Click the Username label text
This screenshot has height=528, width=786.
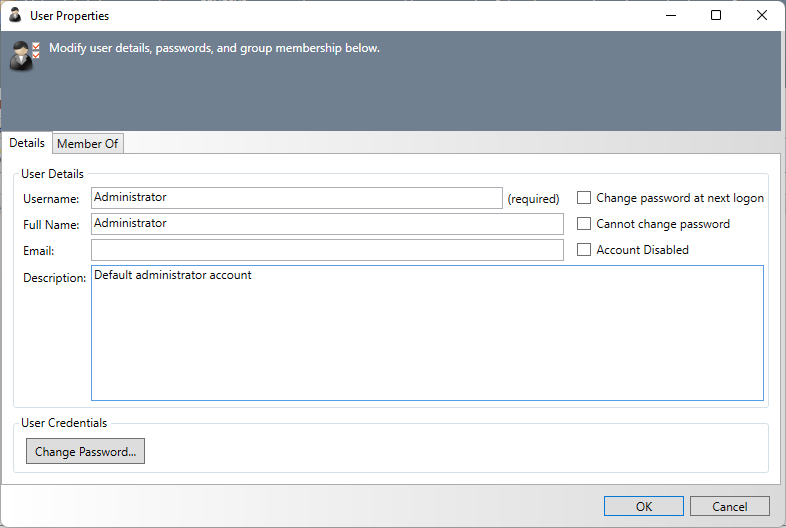tap(51, 199)
